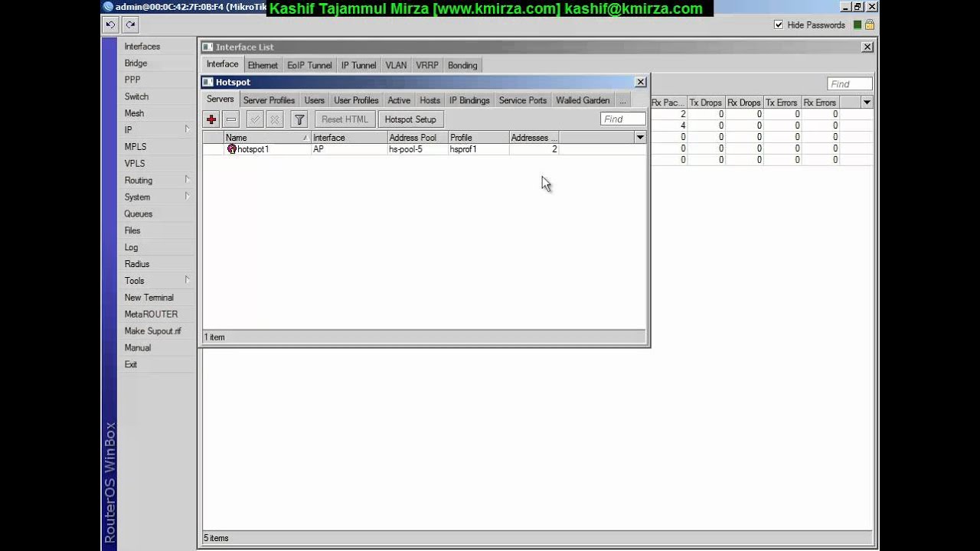Click the Find field in Interface List
The image size is (980, 551).
[849, 84]
